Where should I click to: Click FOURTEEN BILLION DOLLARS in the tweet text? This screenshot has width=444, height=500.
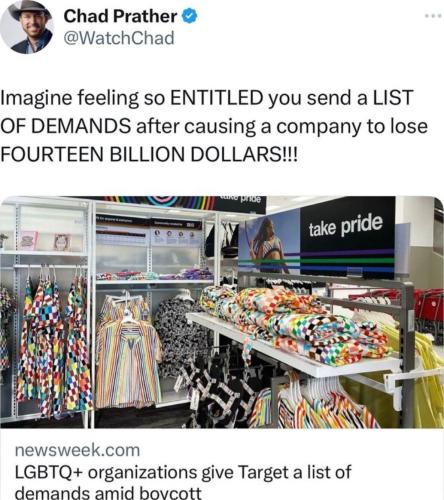pos(147,155)
